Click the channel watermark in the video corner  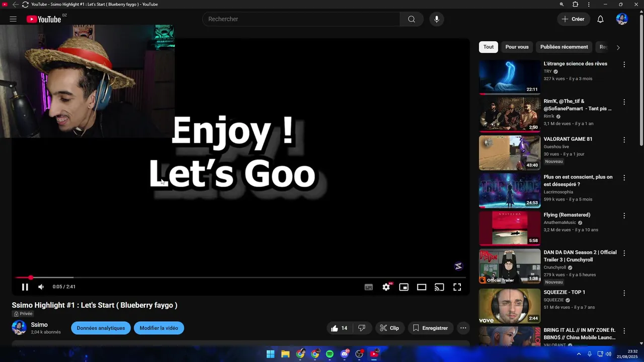[x=458, y=266]
